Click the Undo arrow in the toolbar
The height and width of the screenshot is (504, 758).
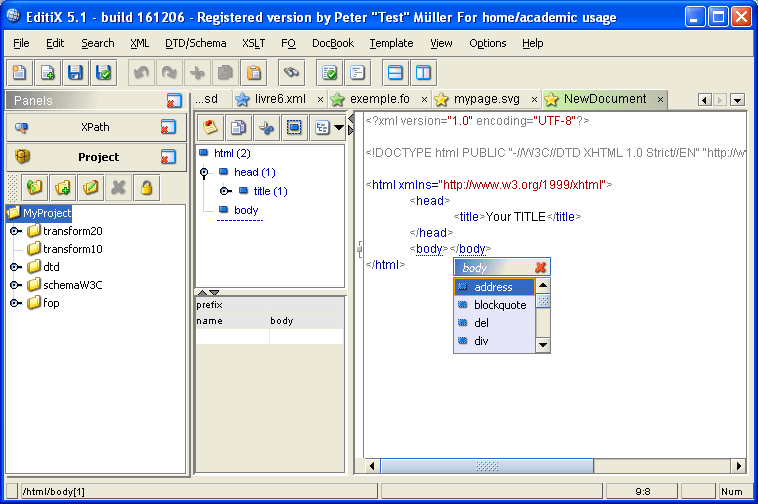point(141,73)
